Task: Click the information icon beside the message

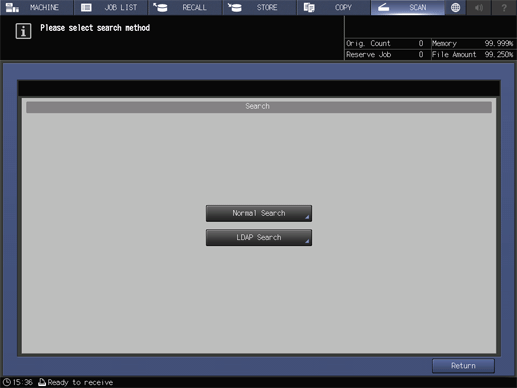Action: (23, 31)
